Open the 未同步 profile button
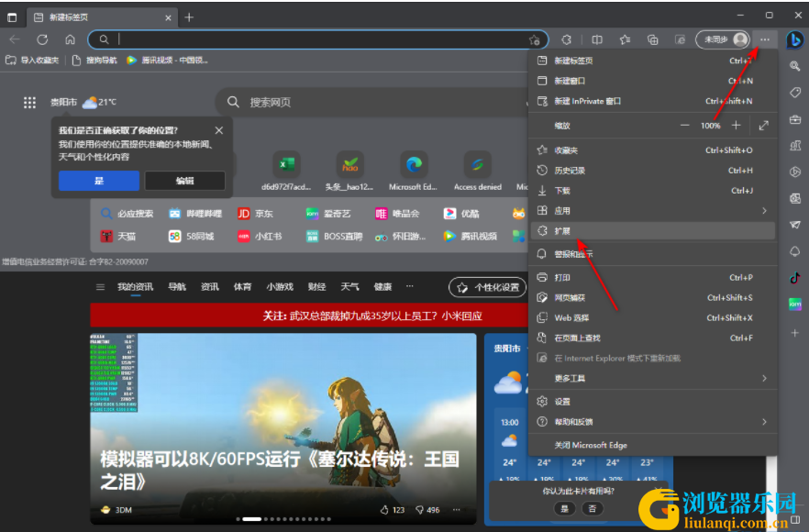The image size is (809, 532). (723, 39)
